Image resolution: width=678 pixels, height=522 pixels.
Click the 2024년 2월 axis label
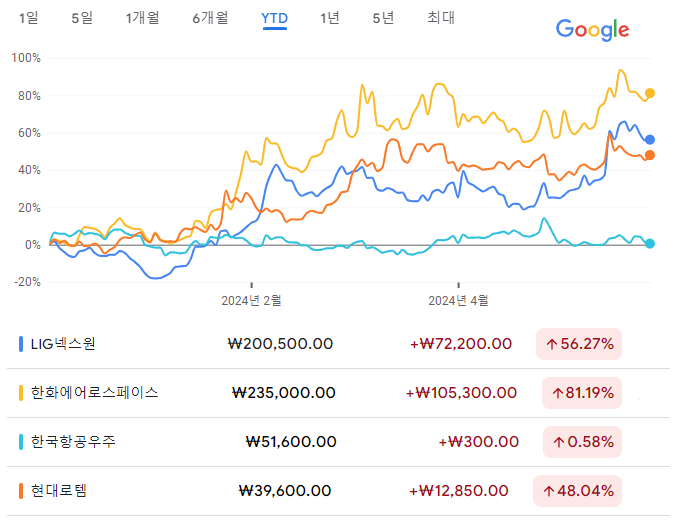coord(251,301)
